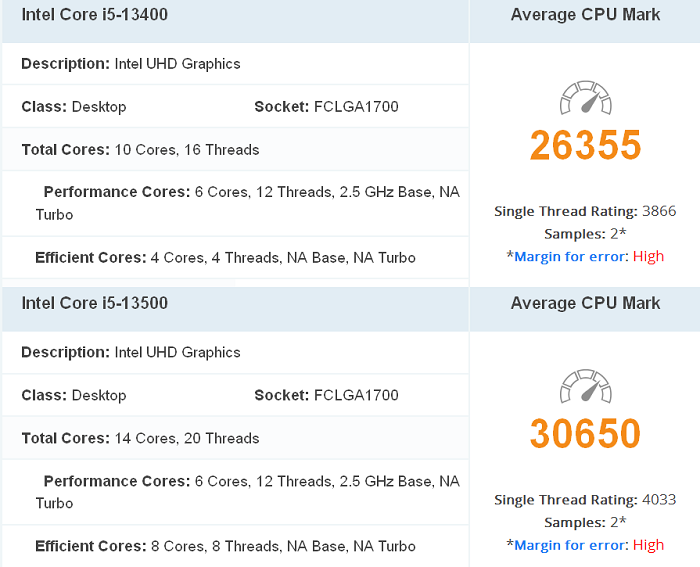Screen dimensions: 700x567
Task: Click i5-13400 Total Cores 10 Cores row
Action: [x=235, y=150]
